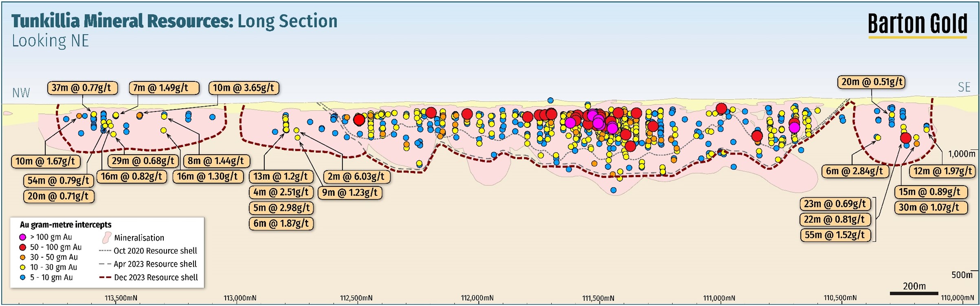
Task: Click the Barton Gold logo
Action: 917,24
